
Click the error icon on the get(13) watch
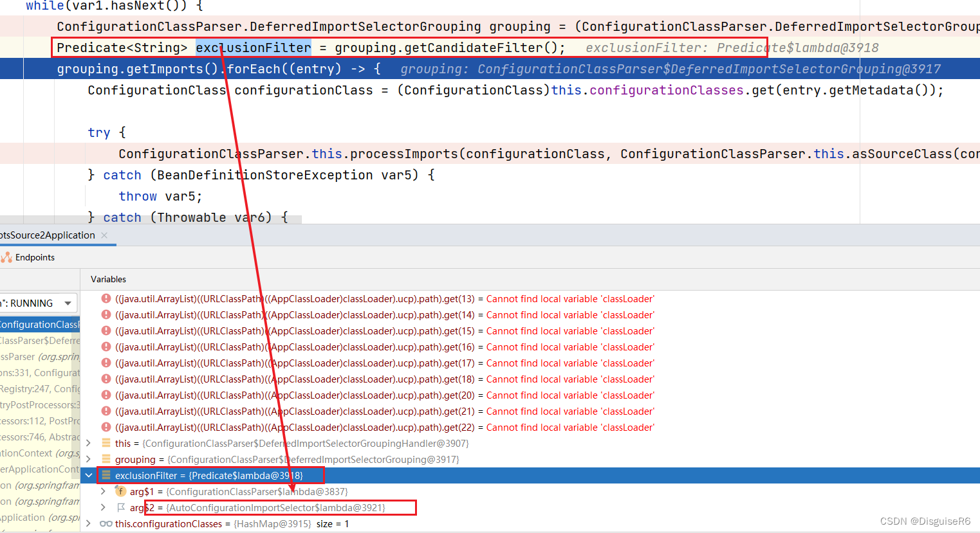point(106,298)
